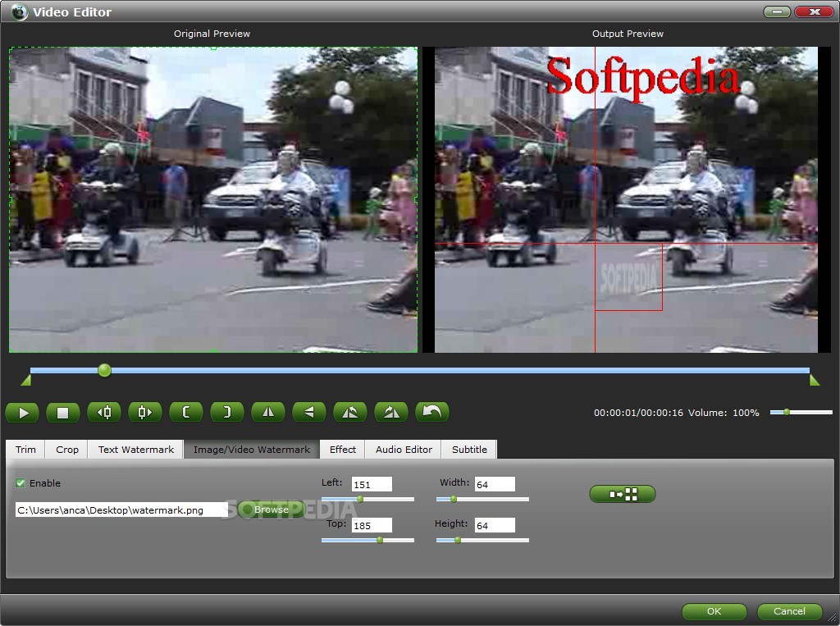This screenshot has width=840, height=626.
Task: Click the watermark box in Output Preview
Action: tap(628, 276)
